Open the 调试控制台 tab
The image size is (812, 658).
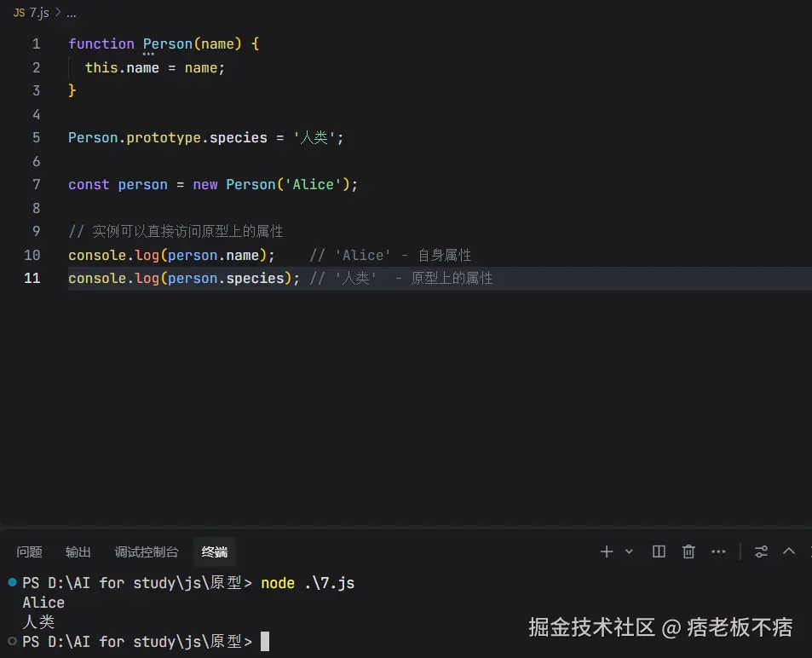point(146,551)
